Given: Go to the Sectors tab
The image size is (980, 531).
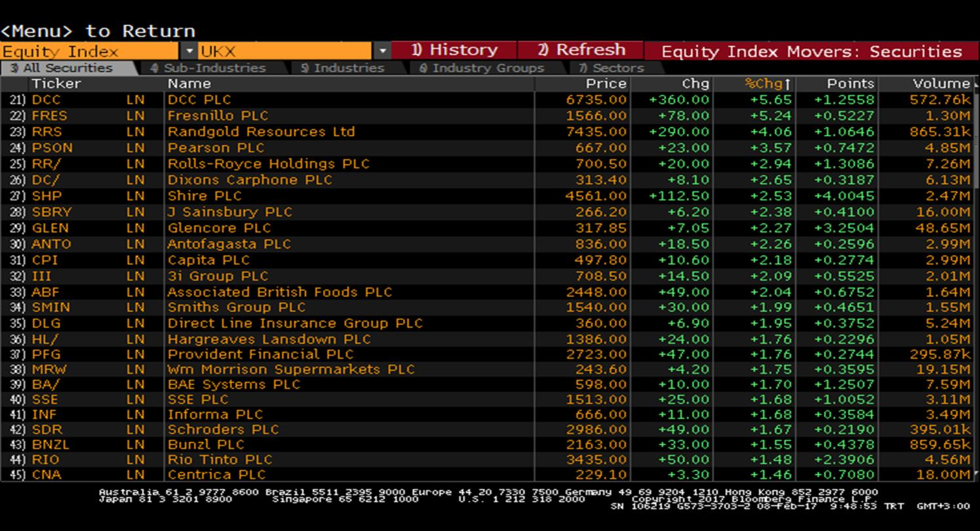Looking at the screenshot, I should point(612,68).
